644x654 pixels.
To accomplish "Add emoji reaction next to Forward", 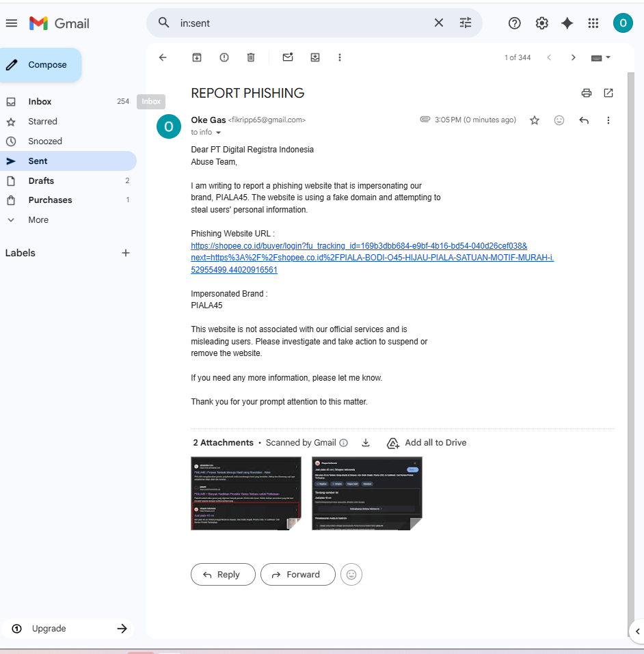I will click(351, 574).
